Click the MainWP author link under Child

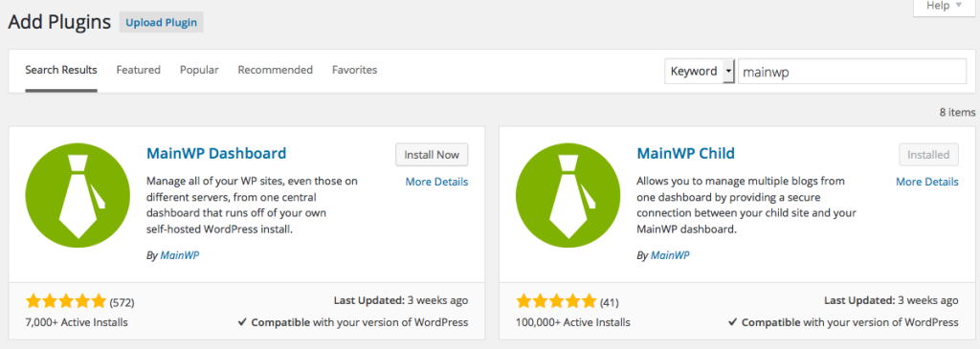click(x=670, y=254)
